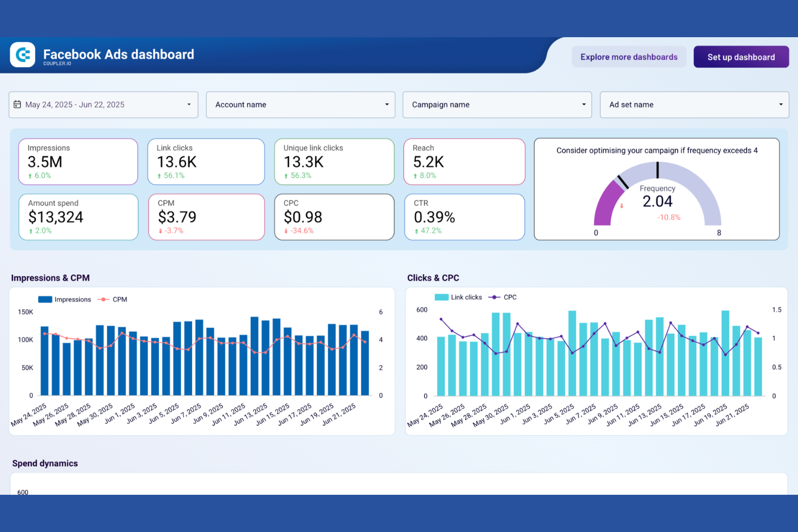Select the Amount spend $13,324 scorecard
798x532 pixels.
click(x=78, y=217)
